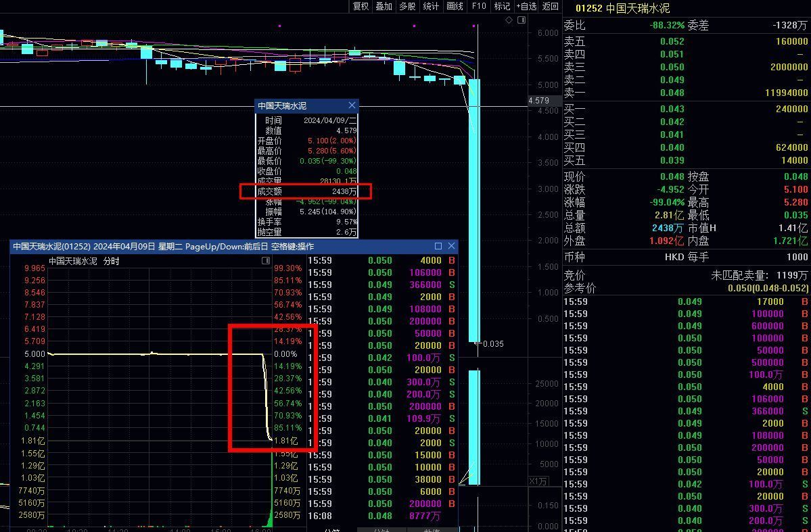
Task: Select the 今开 5.100 value
Action: (x=795, y=190)
